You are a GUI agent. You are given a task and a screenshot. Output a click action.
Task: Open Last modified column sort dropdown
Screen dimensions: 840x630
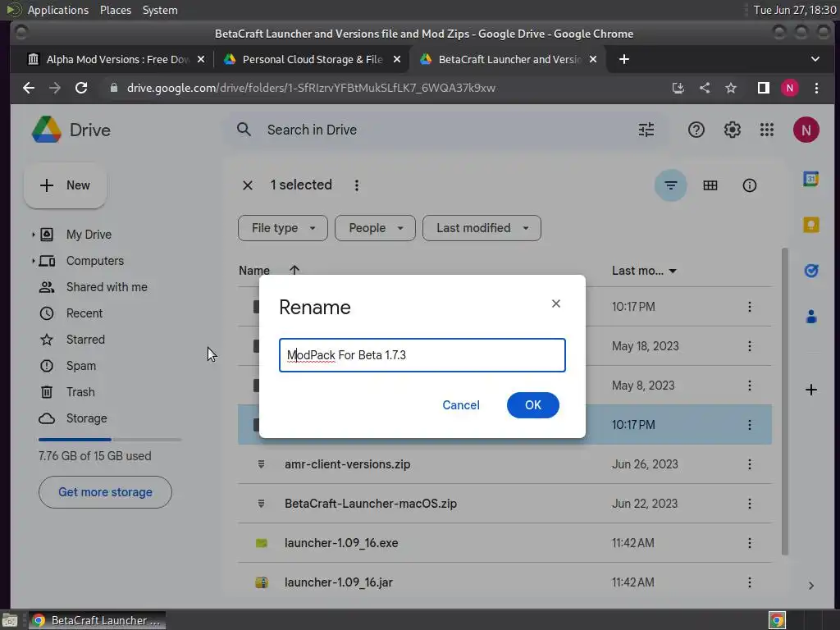pyautogui.click(x=673, y=271)
